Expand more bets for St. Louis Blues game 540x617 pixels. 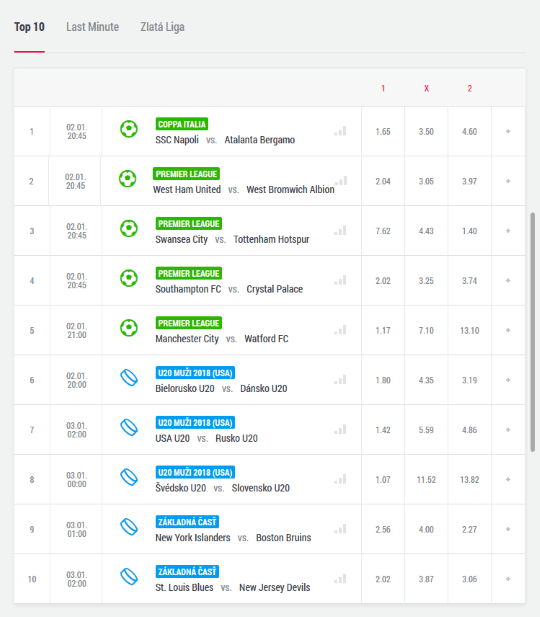point(508,579)
